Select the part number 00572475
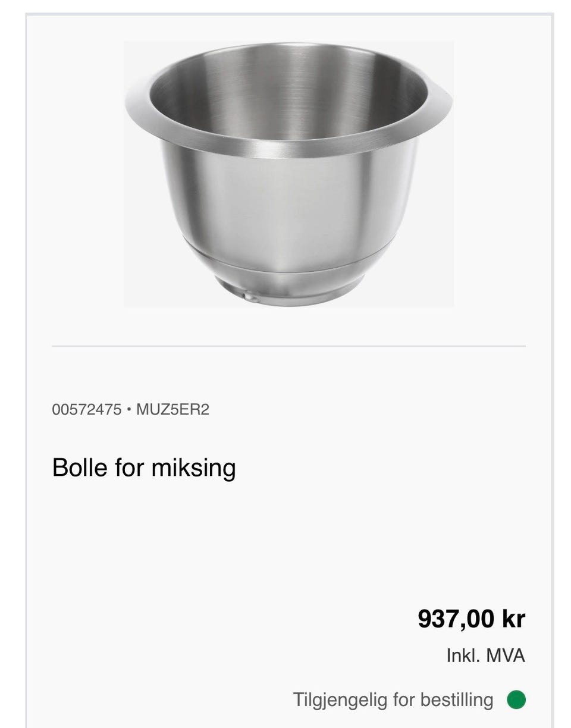The image size is (571, 728). coord(87,410)
